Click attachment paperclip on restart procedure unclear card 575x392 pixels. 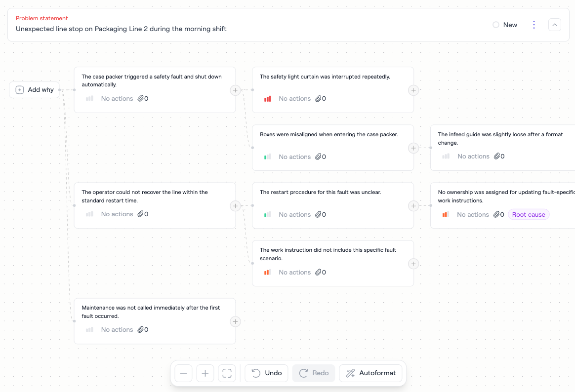[319, 215]
